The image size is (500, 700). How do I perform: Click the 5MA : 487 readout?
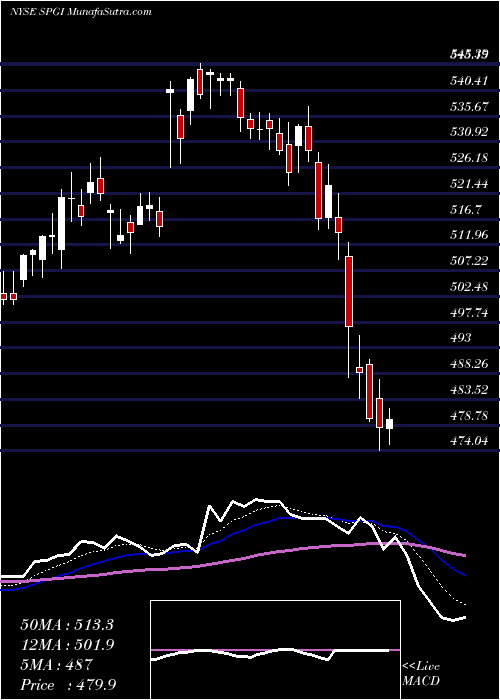pyautogui.click(x=56, y=664)
